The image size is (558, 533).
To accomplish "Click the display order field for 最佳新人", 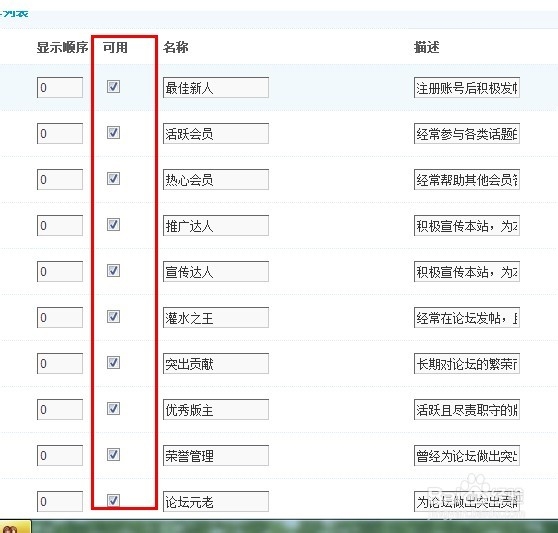I will pyautogui.click(x=60, y=88).
